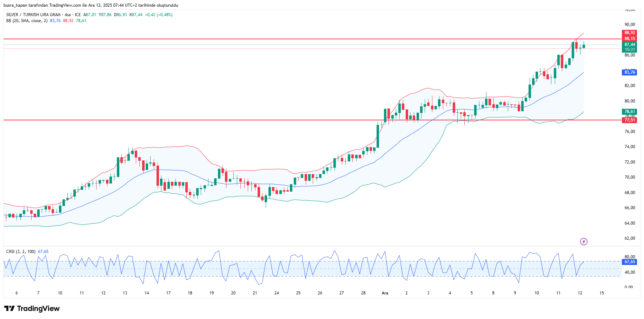Open the CRSI (3, 2, 100) indicator legend
Screen dimensions: 644x319
pyautogui.click(x=21, y=252)
